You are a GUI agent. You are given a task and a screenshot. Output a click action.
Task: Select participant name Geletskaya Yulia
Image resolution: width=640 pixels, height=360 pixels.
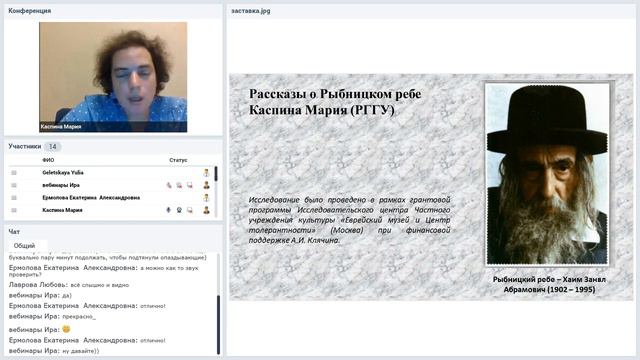click(63, 173)
